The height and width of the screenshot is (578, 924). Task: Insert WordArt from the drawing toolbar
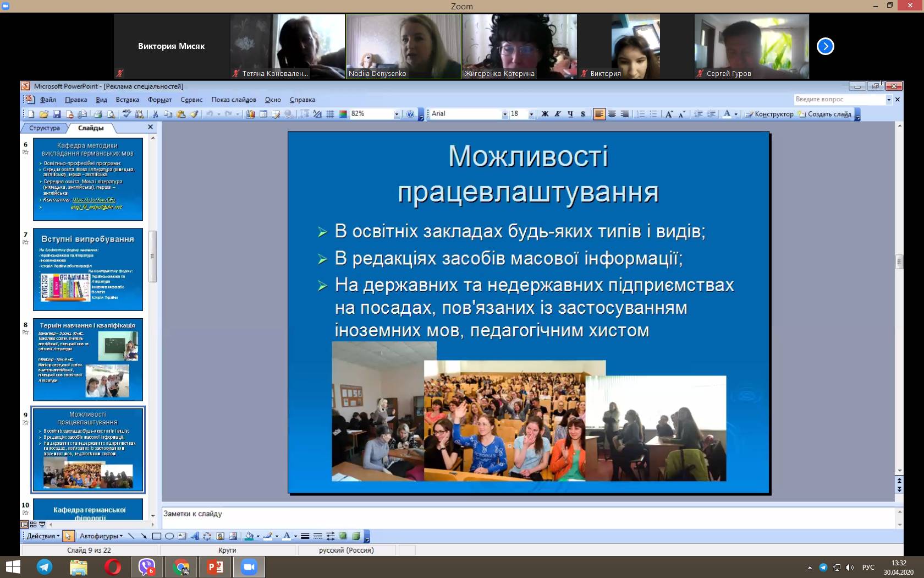[195, 536]
